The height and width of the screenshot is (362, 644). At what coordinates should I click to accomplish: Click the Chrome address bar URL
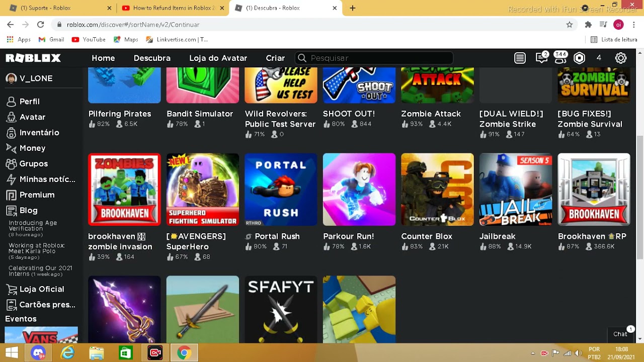point(133,25)
